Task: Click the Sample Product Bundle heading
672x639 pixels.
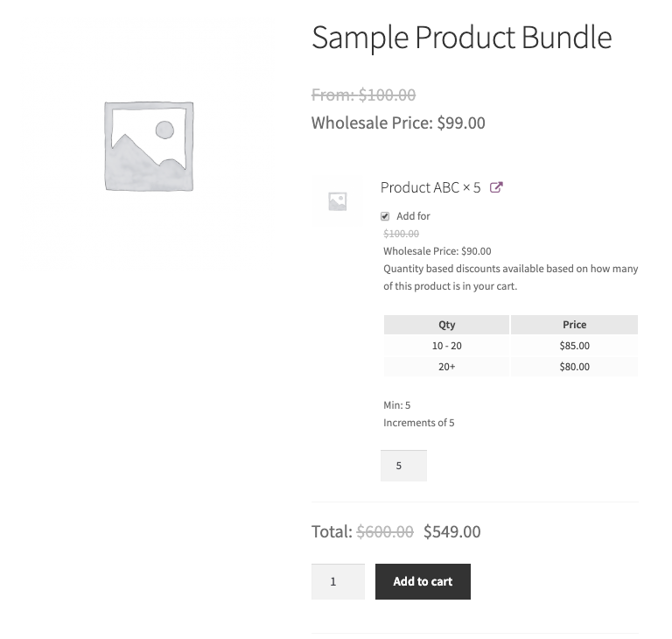Action: (x=461, y=38)
